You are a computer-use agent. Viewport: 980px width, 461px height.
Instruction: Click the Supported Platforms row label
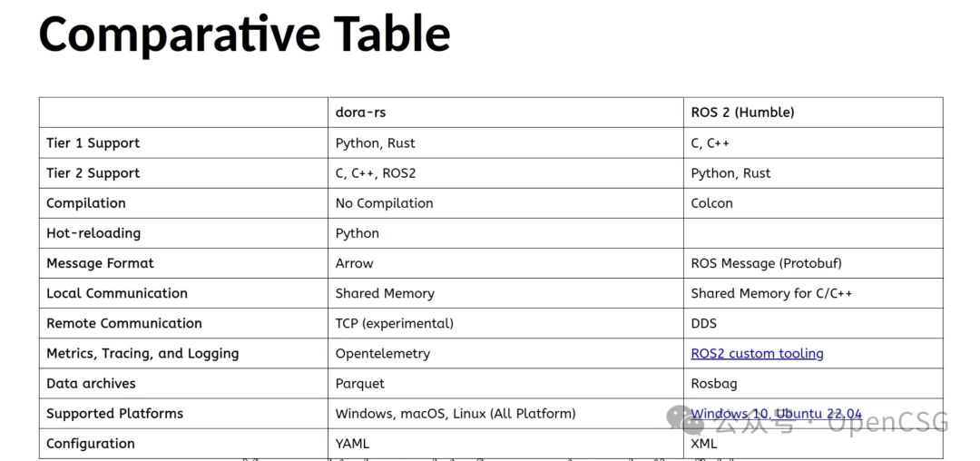tap(114, 413)
